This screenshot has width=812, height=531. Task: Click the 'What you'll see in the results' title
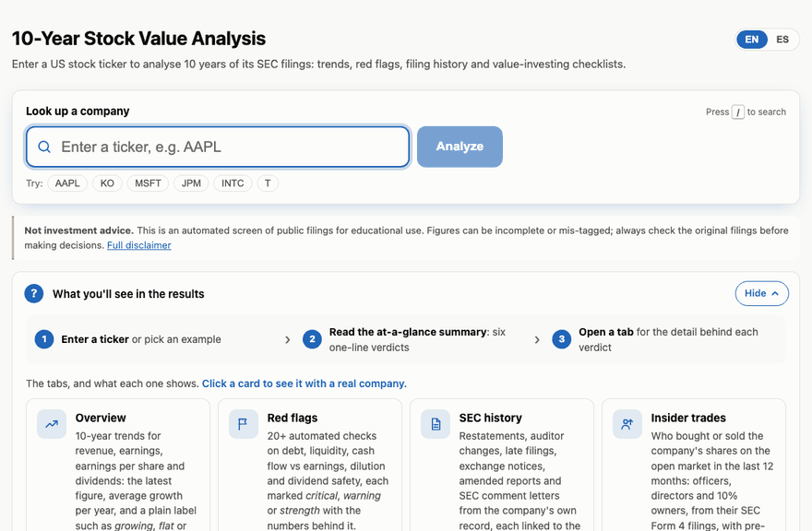(x=128, y=294)
